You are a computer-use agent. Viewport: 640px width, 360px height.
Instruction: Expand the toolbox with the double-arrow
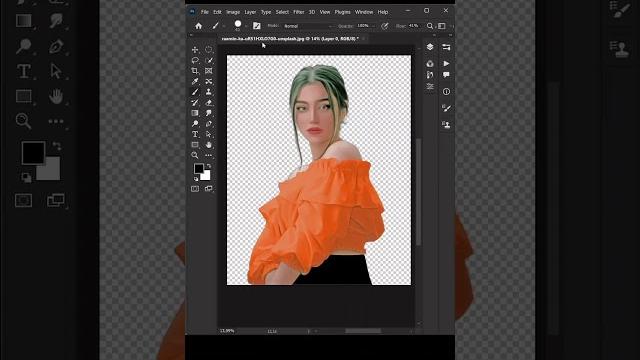click(191, 35)
